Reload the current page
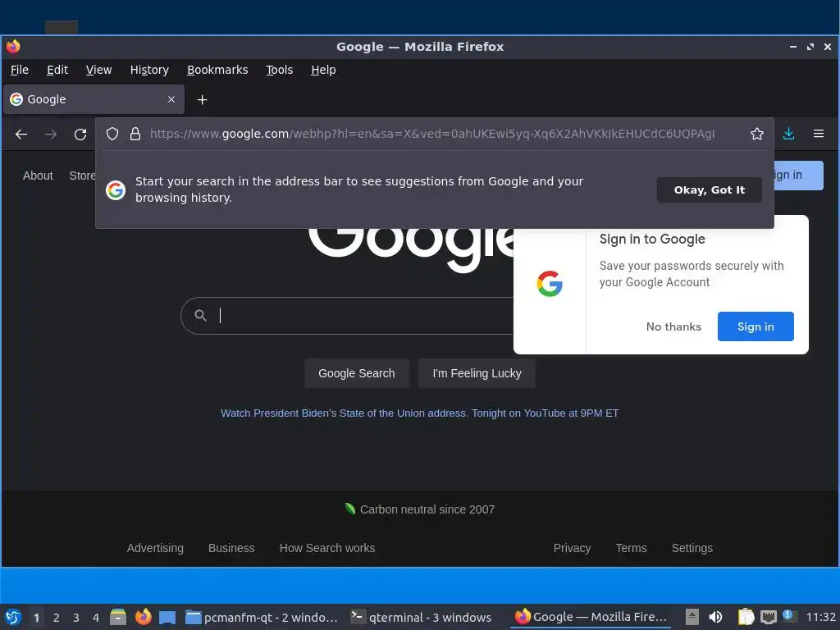 [80, 134]
